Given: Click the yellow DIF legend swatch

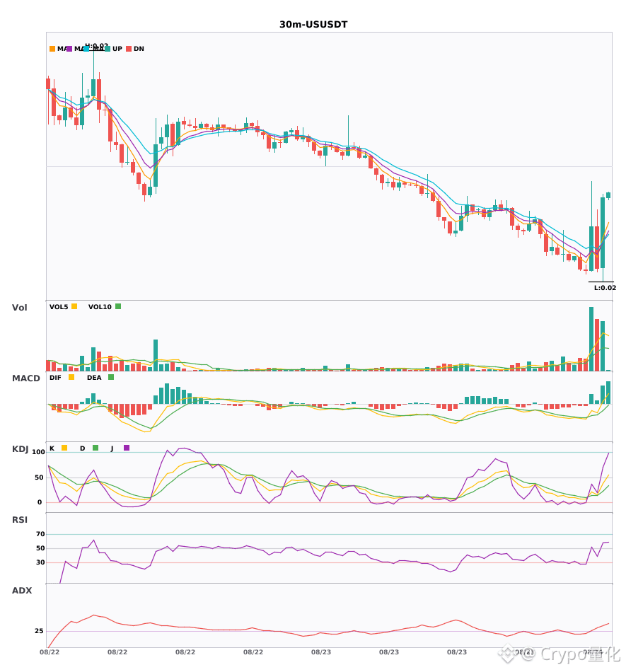Looking at the screenshot, I should click(x=71, y=377).
